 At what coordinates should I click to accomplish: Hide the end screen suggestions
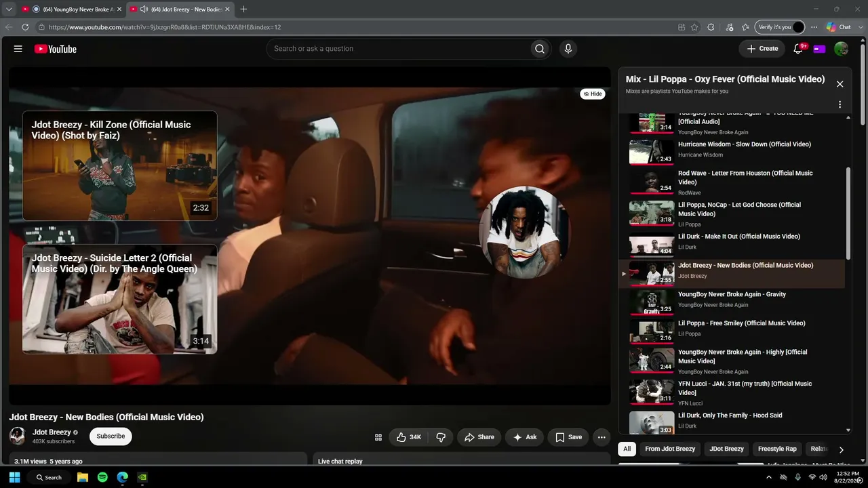tap(593, 94)
